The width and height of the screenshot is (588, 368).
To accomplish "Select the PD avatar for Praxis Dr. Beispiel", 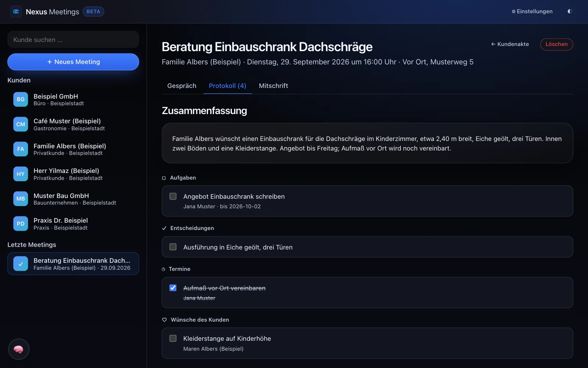I will click(21, 224).
